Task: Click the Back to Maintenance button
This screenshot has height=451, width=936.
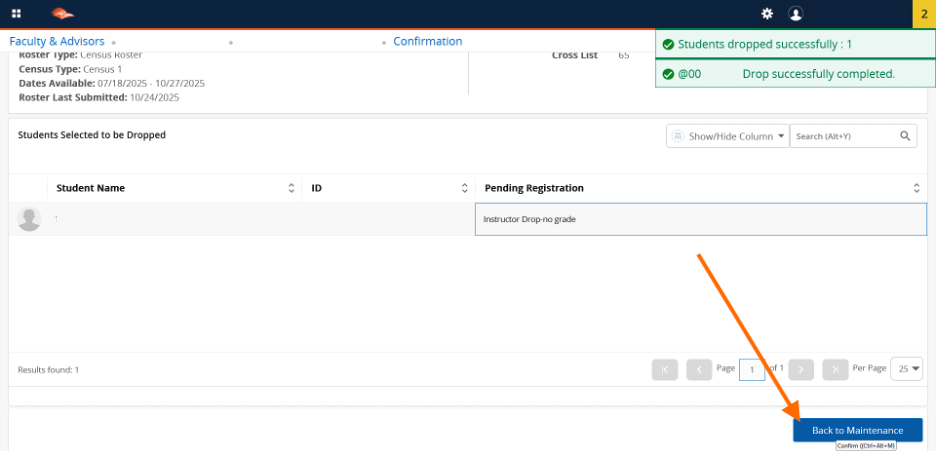Action: click(x=857, y=430)
